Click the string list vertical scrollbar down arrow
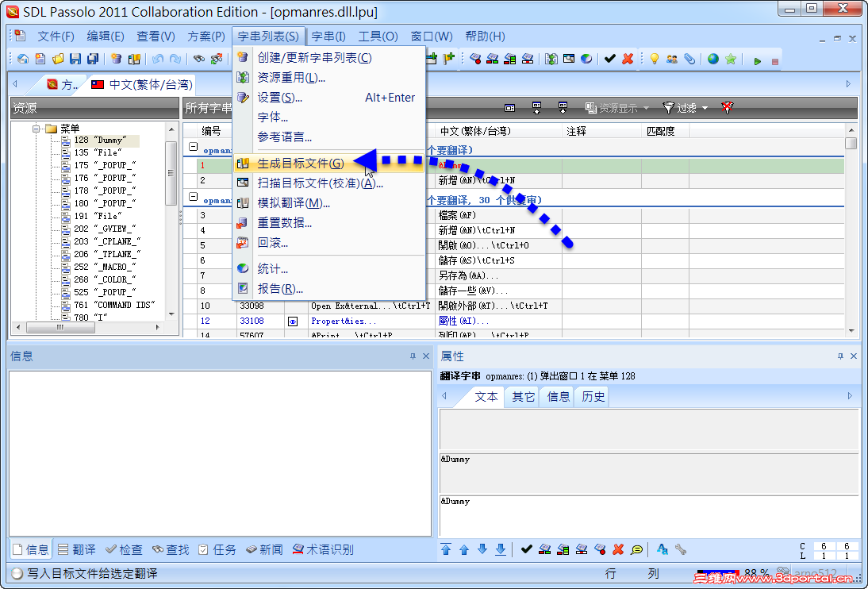This screenshot has height=589, width=868. (x=851, y=331)
